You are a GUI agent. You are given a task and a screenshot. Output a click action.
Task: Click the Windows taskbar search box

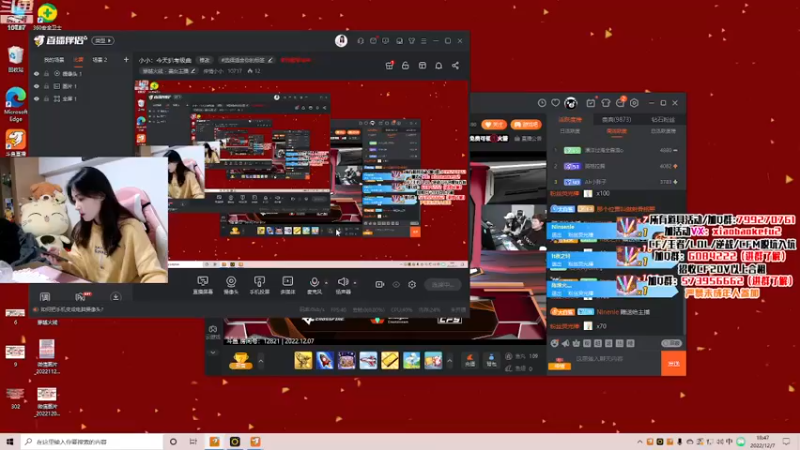point(92,442)
